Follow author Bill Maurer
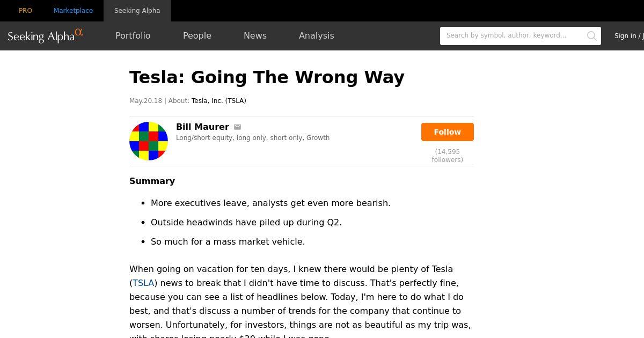The height and width of the screenshot is (338, 644). click(x=448, y=132)
